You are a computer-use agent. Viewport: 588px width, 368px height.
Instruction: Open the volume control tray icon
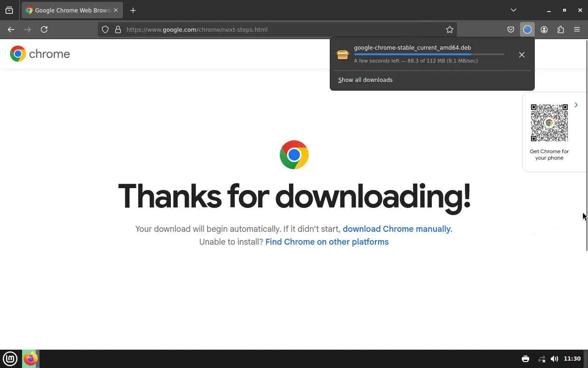(x=554, y=359)
